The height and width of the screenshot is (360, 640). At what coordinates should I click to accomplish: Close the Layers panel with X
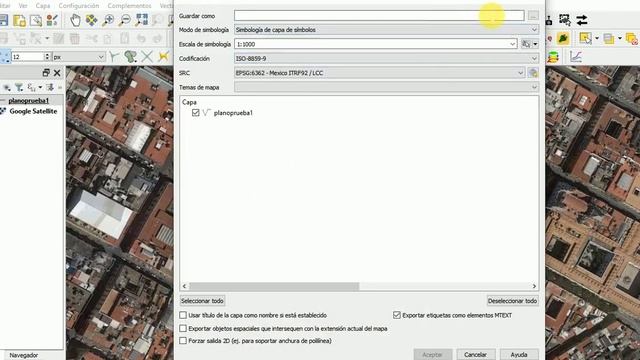click(x=57, y=73)
